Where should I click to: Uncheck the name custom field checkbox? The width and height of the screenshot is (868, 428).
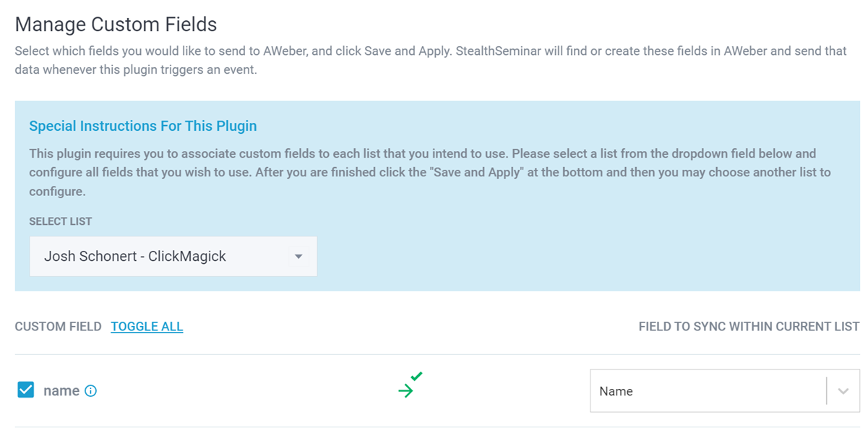pos(26,390)
